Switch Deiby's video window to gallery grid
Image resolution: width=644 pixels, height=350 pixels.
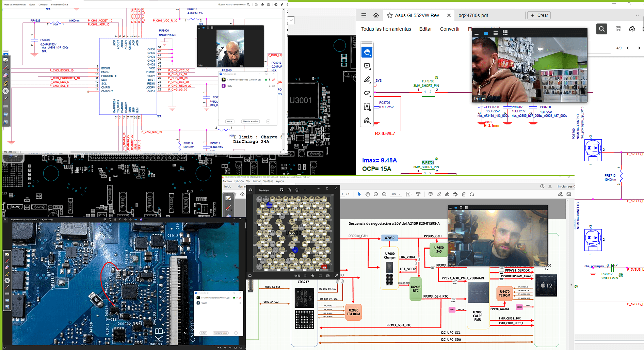pyautogui.click(x=505, y=33)
